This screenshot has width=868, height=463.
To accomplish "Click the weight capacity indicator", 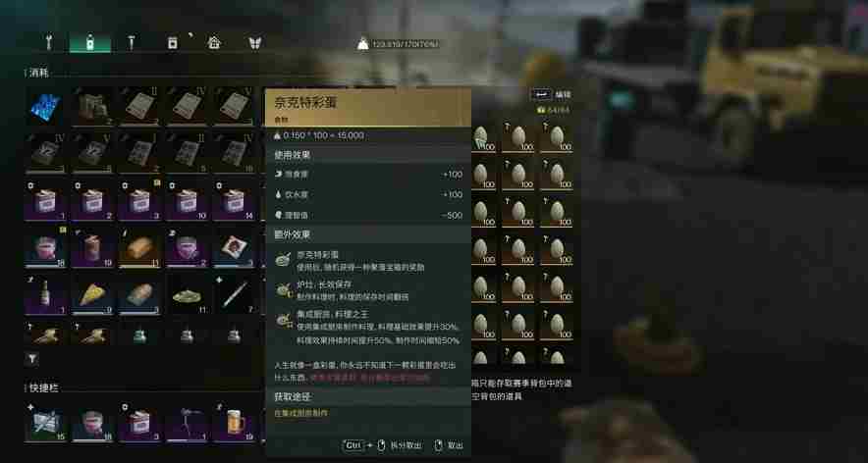I will tap(399, 44).
